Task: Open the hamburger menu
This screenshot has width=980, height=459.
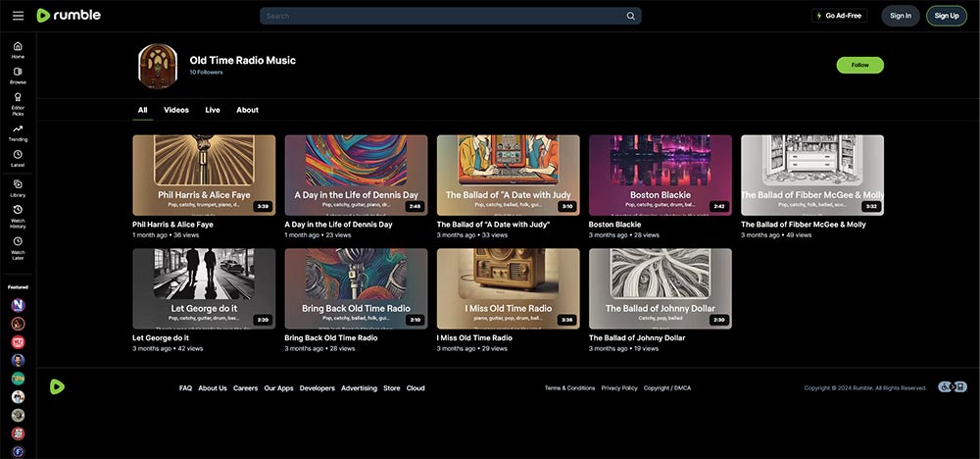Action: click(x=18, y=16)
